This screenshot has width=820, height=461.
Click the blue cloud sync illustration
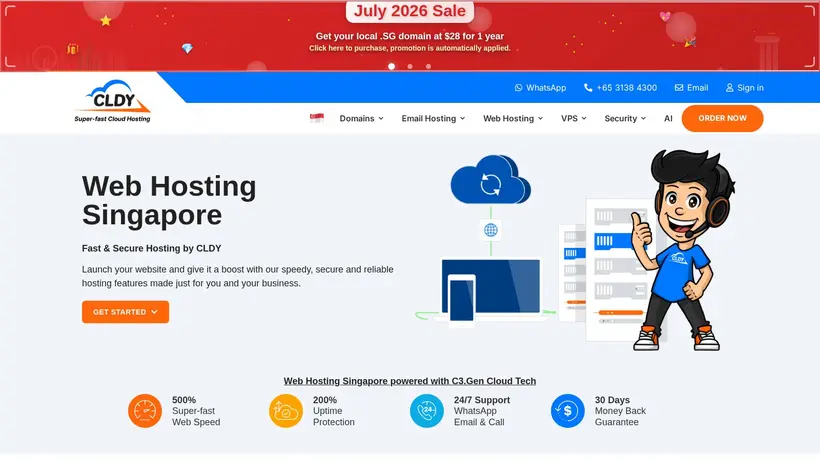[491, 179]
